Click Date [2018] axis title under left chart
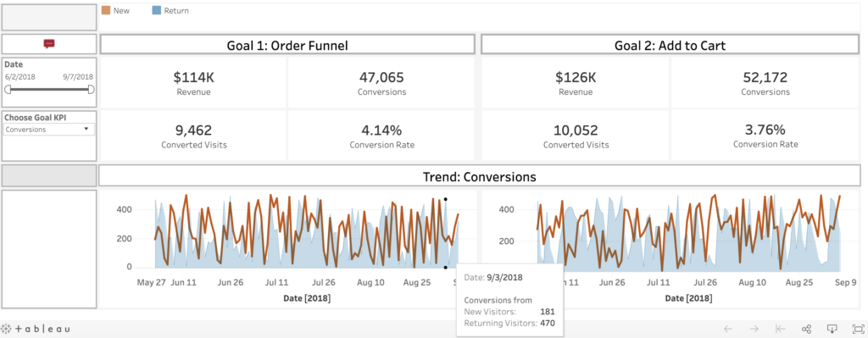The width and height of the screenshot is (868, 338). pyautogui.click(x=307, y=298)
